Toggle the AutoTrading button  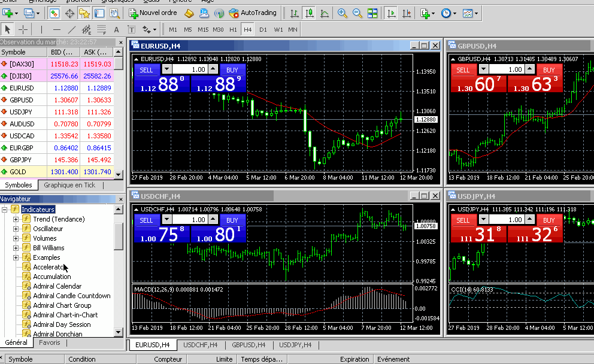coord(253,13)
